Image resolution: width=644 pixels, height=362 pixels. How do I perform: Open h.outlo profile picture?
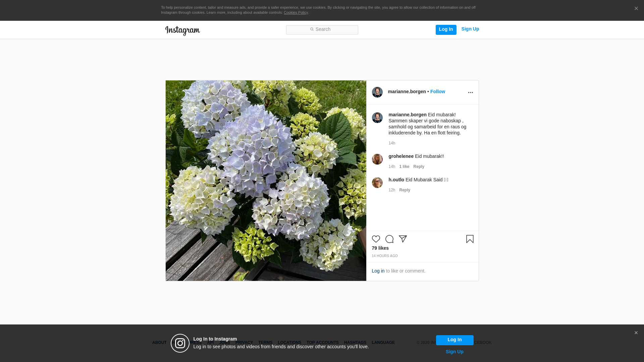point(377,183)
